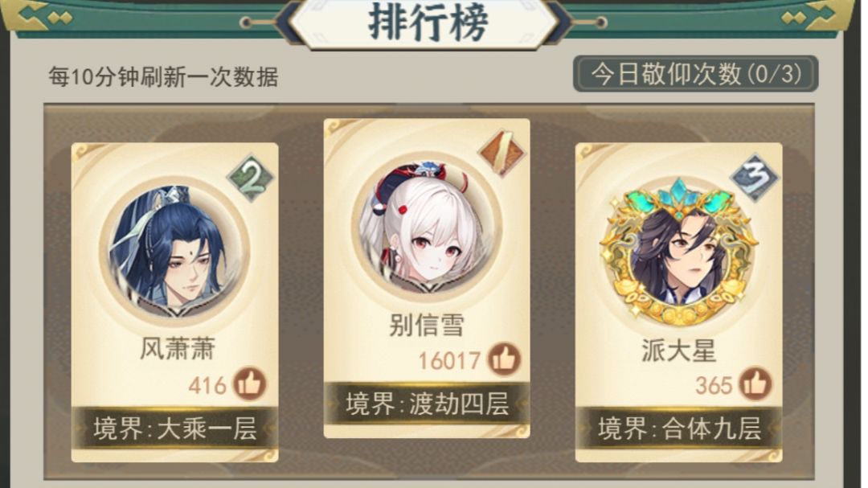Tap the thumbs-up icon beside 365

tap(755, 383)
